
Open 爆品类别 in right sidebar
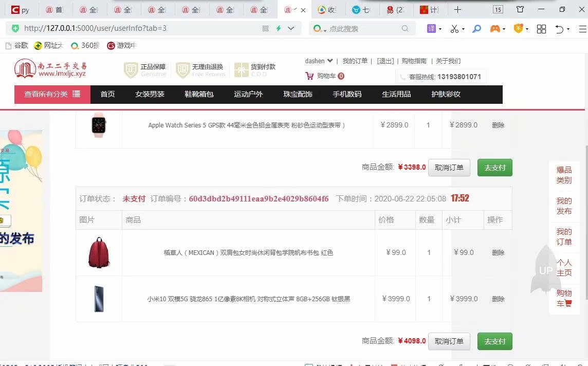click(564, 175)
